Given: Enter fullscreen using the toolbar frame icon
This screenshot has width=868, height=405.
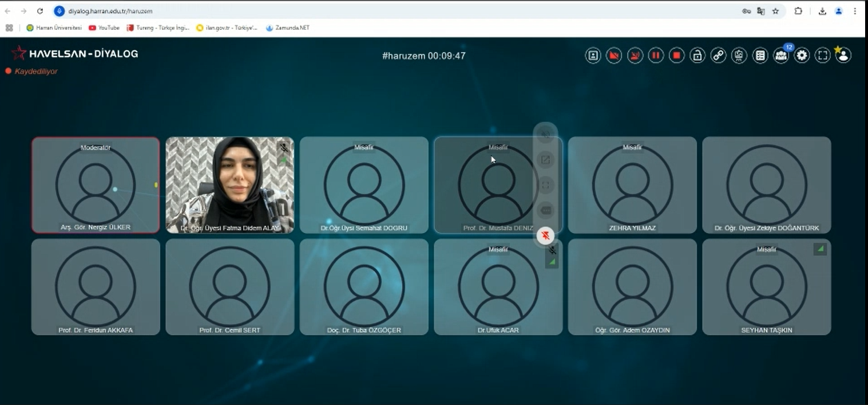Looking at the screenshot, I should coord(823,56).
